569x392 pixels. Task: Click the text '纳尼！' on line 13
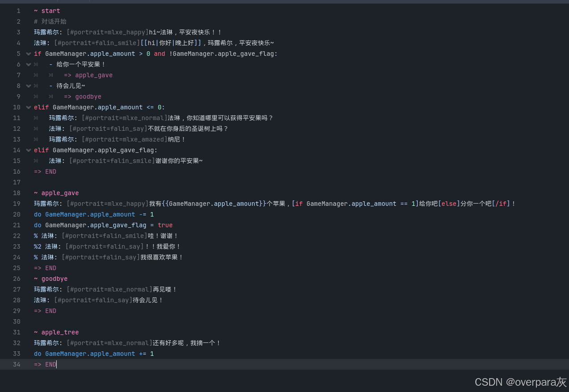tap(177, 139)
